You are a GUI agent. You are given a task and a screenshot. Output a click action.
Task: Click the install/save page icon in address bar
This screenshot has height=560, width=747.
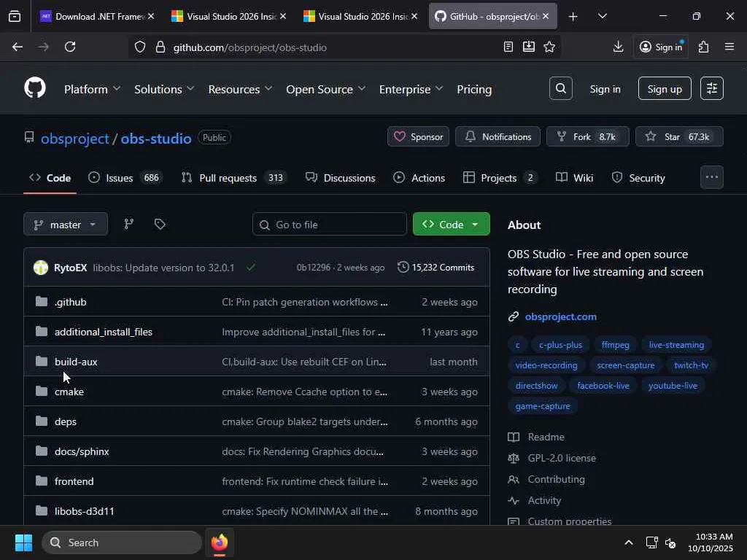529,47
